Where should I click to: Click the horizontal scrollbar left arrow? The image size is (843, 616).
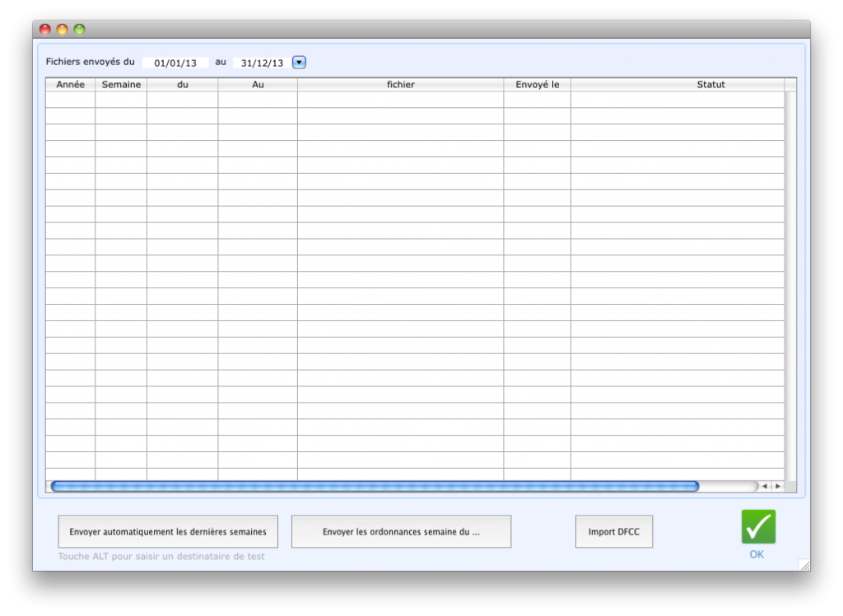coord(765,487)
